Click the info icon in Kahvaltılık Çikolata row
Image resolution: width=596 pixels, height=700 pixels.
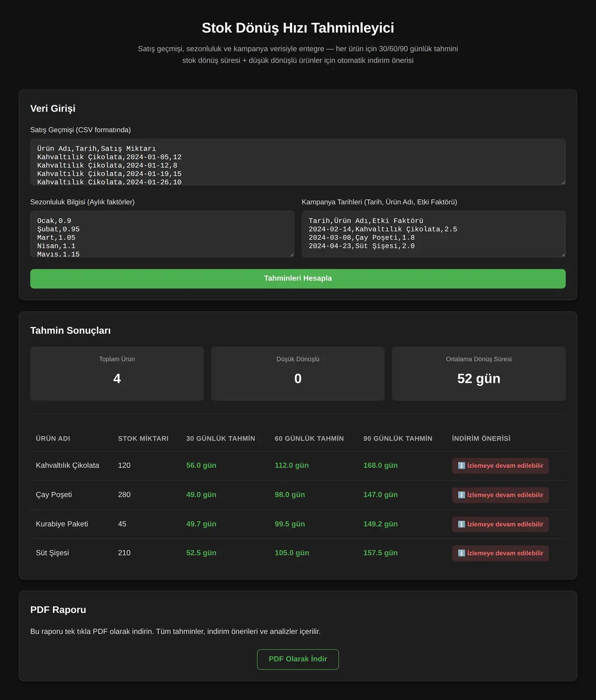click(461, 466)
